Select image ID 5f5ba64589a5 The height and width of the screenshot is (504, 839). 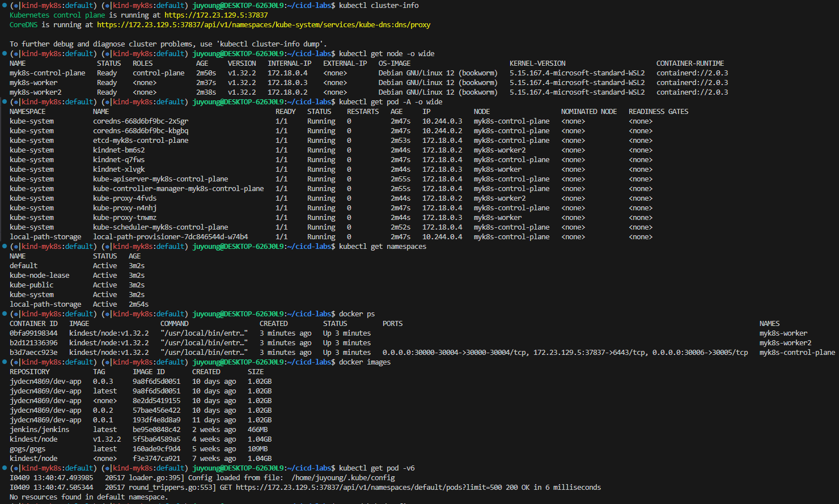[156, 439]
